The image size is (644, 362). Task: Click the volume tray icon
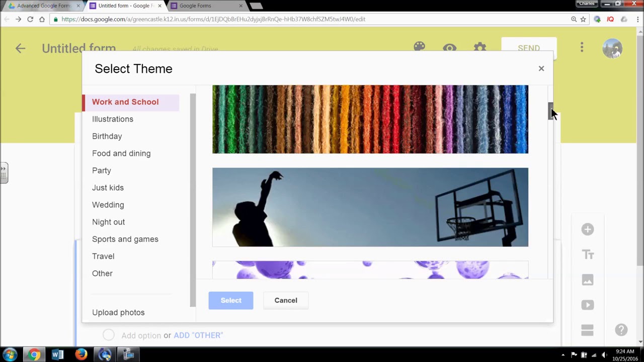pos(605,355)
